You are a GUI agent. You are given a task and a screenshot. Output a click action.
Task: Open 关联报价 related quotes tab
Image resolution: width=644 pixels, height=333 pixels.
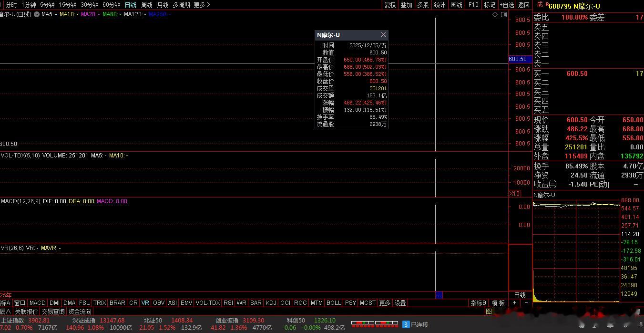[26, 312]
